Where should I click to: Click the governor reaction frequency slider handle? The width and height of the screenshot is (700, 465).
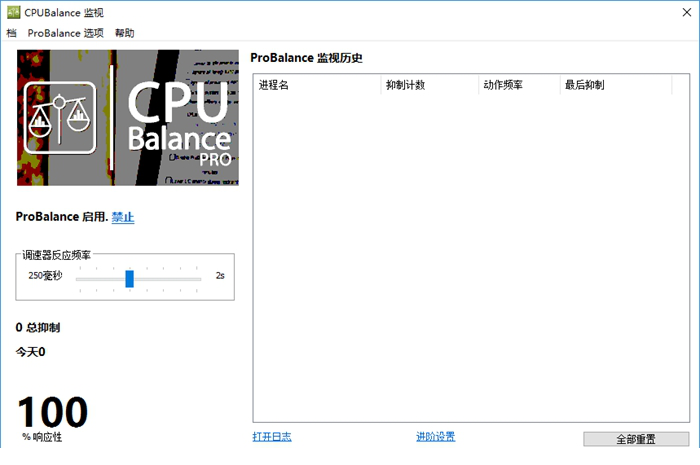129,279
